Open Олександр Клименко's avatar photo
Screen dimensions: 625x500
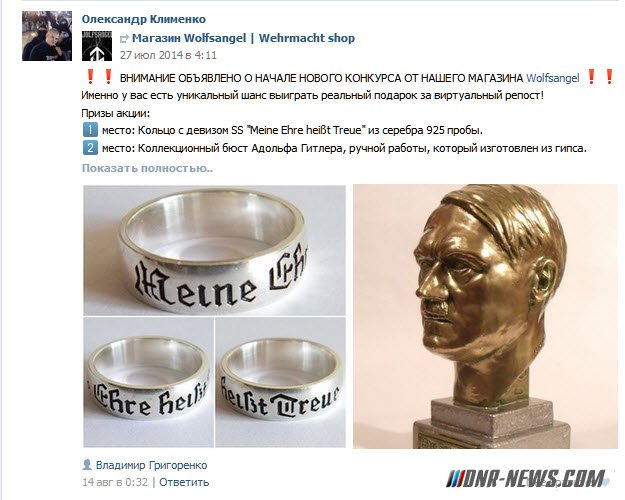point(47,36)
